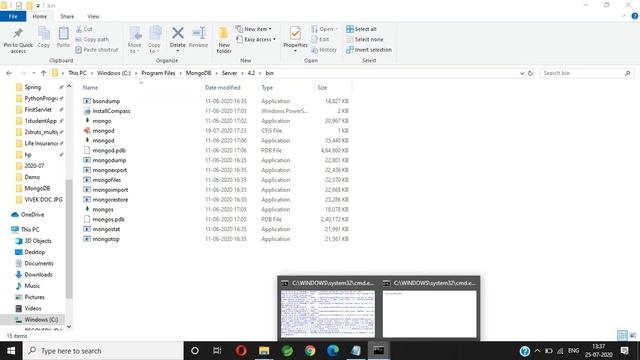Click the Paste ribbon icon

pos(63,33)
